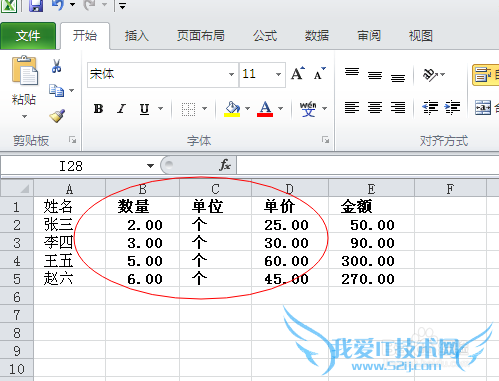Switch to the 审阅 ribbon tab
Image resolution: width=499 pixels, height=381 pixels.
point(369,36)
